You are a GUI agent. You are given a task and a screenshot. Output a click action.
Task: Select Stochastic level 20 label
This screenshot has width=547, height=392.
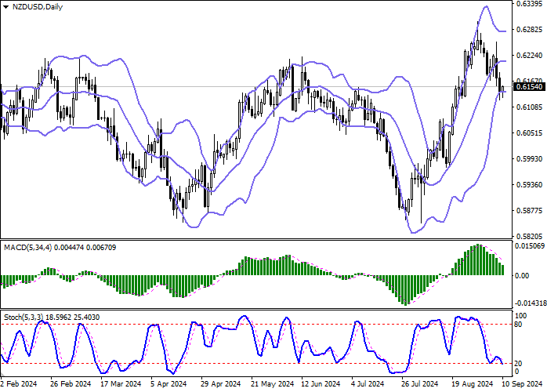(518, 364)
